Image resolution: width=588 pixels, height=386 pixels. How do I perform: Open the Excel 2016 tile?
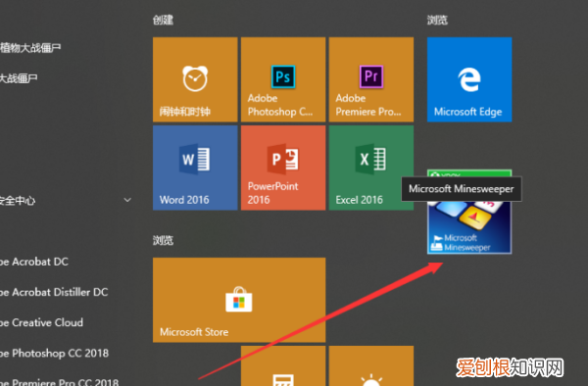pyautogui.click(x=371, y=168)
